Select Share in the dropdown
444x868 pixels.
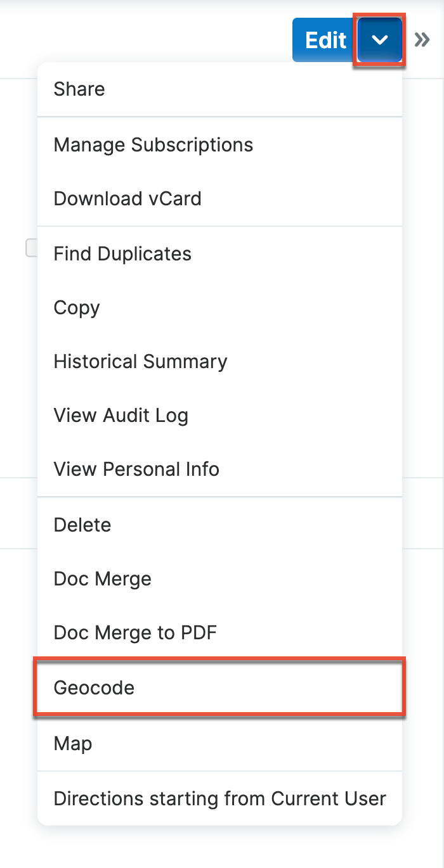(79, 89)
